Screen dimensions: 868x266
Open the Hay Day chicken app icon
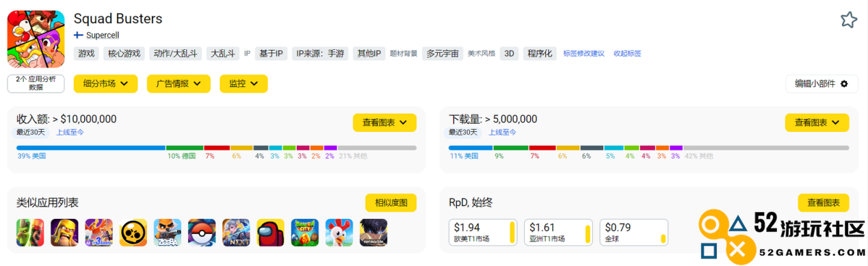point(339,232)
